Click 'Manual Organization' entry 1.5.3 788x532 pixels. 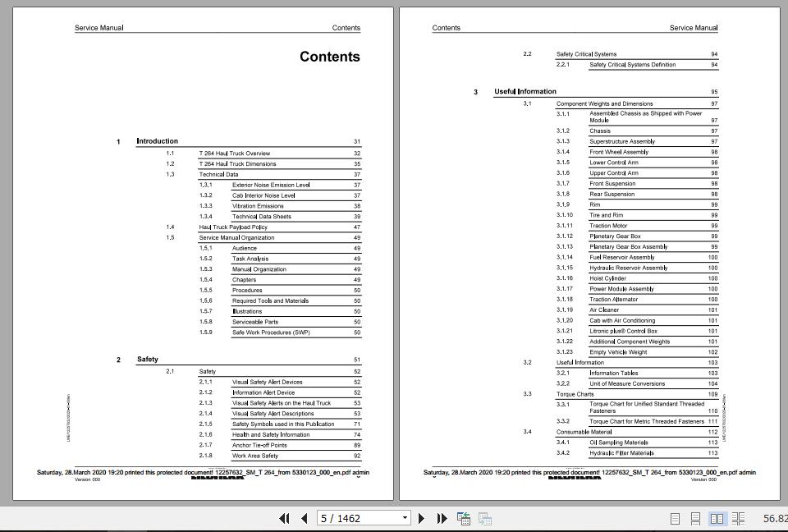click(259, 269)
